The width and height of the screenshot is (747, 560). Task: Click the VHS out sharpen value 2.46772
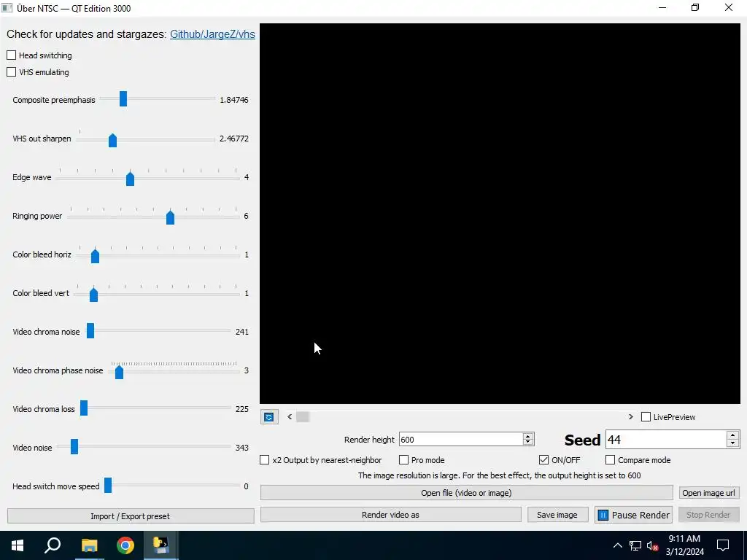(234, 139)
